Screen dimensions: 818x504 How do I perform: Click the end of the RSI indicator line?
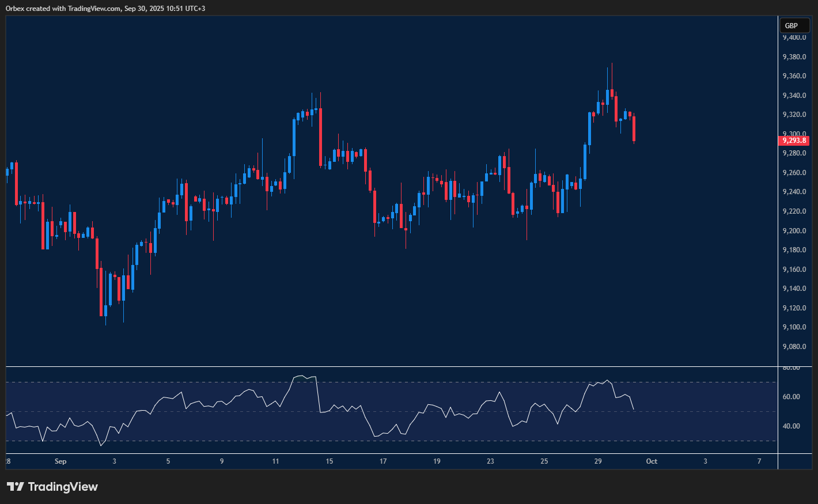[x=634, y=410]
